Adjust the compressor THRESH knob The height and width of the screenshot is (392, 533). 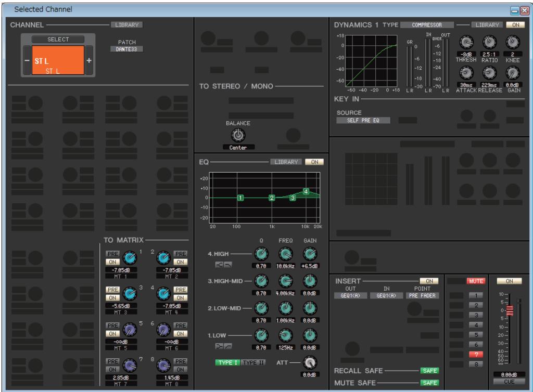466,43
